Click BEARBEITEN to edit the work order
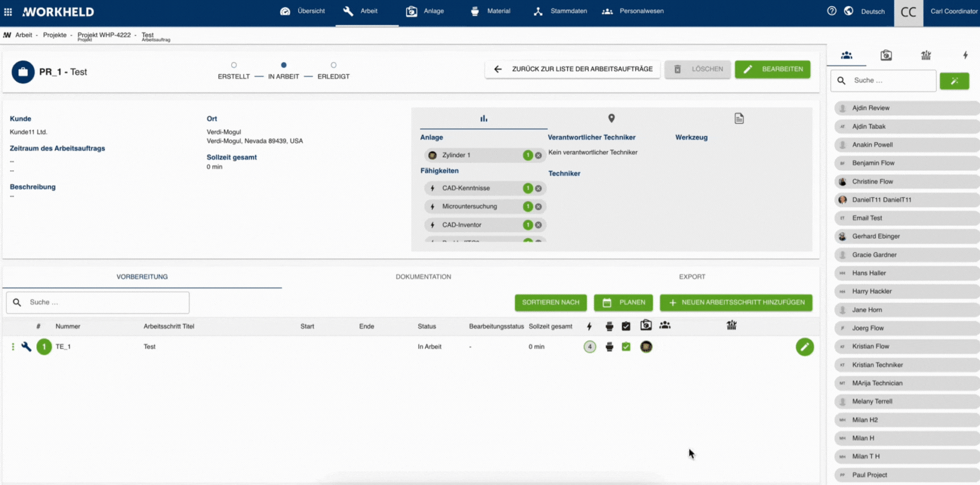The image size is (980, 485). click(772, 69)
